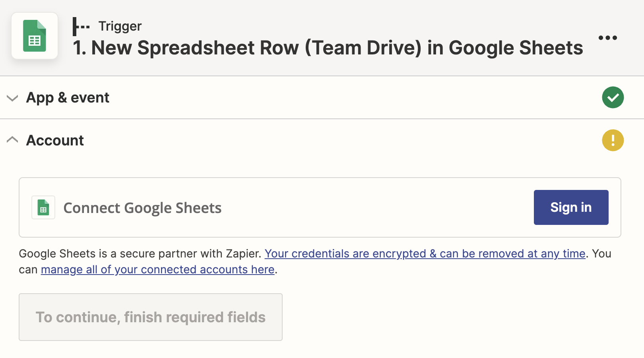
Task: Select the Account section heading
Action: [55, 140]
